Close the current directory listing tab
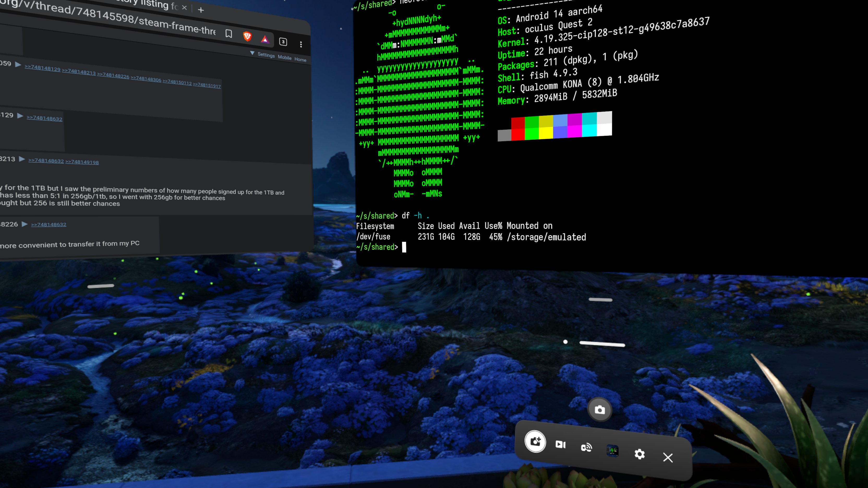The height and width of the screenshot is (488, 868). pyautogui.click(x=184, y=7)
